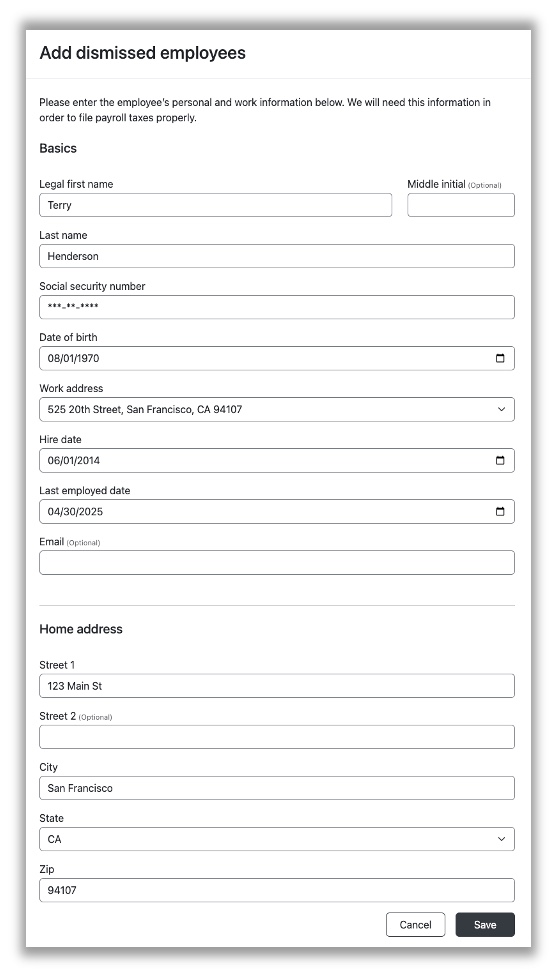Open the Last employed date calendar icon

pyautogui.click(x=500, y=512)
